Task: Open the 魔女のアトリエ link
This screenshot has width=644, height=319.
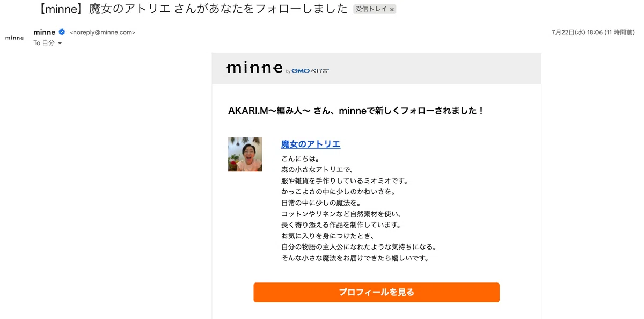Action: 311,144
